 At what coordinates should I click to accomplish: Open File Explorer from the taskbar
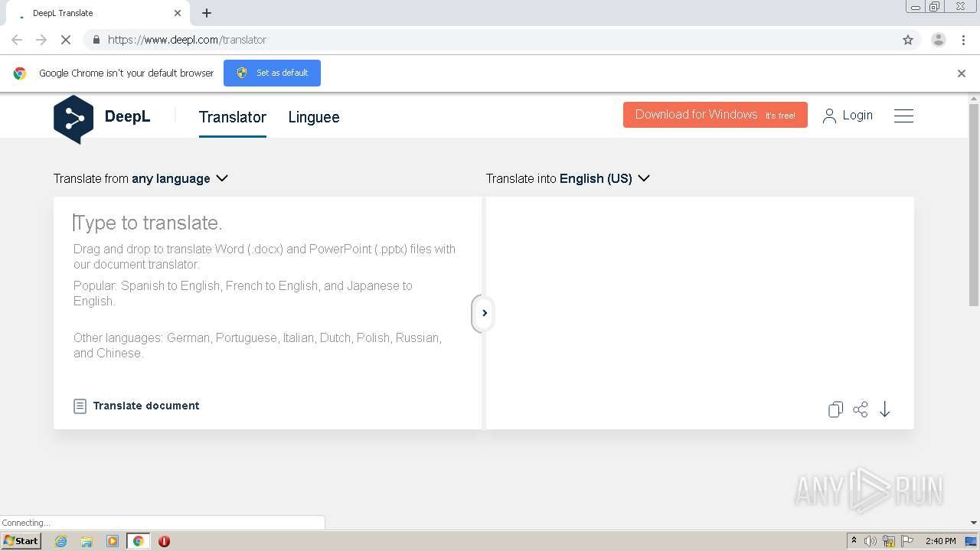point(87,541)
